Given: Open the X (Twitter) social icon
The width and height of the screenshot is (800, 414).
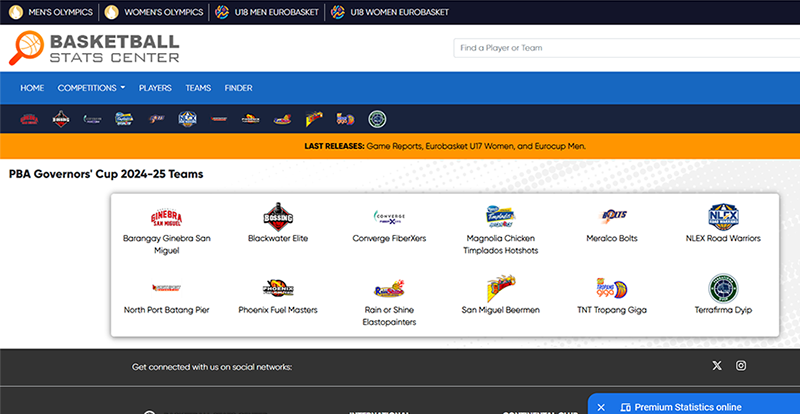Looking at the screenshot, I should (x=717, y=366).
